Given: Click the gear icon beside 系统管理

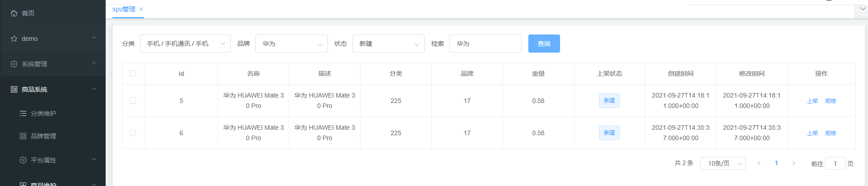Looking at the screenshot, I should [x=14, y=64].
